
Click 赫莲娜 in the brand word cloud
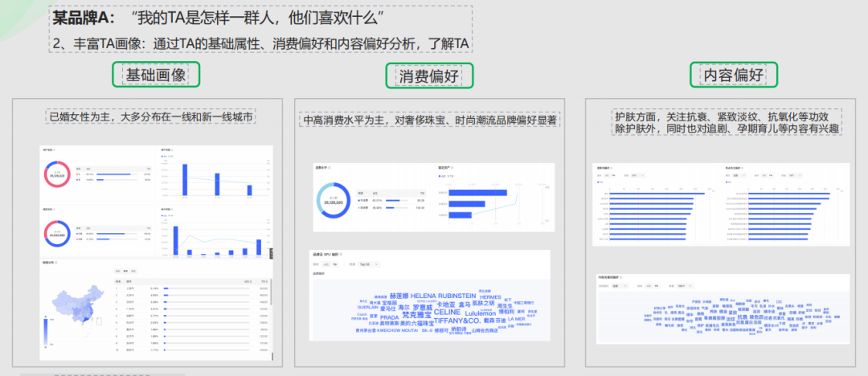coord(399,296)
